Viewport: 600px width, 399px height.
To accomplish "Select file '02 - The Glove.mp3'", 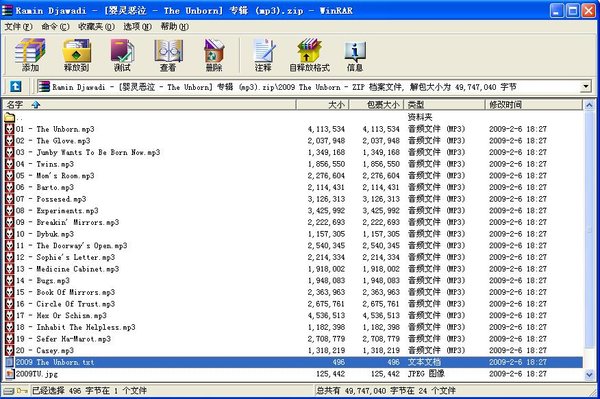I will (53, 140).
